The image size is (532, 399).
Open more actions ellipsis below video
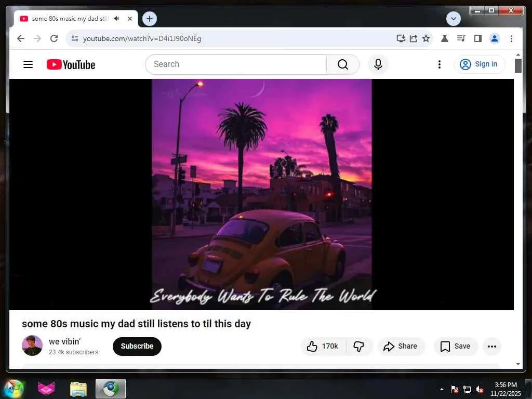click(x=492, y=346)
